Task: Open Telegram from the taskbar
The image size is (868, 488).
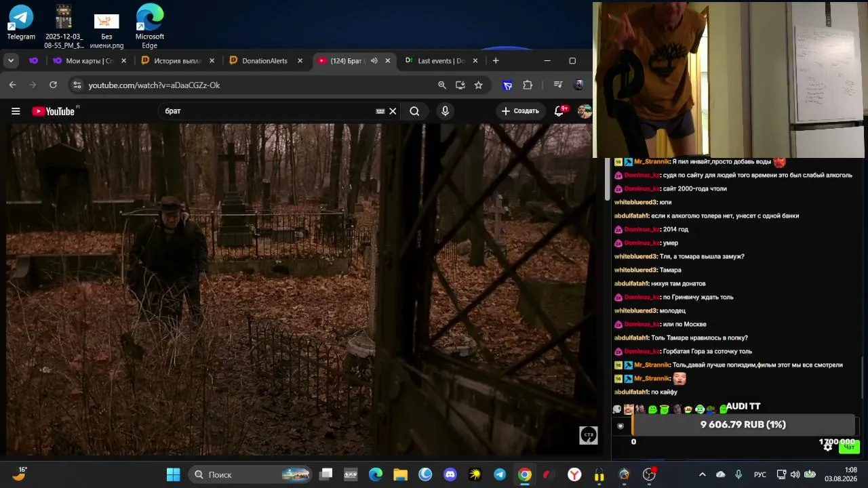Action: [x=500, y=474]
